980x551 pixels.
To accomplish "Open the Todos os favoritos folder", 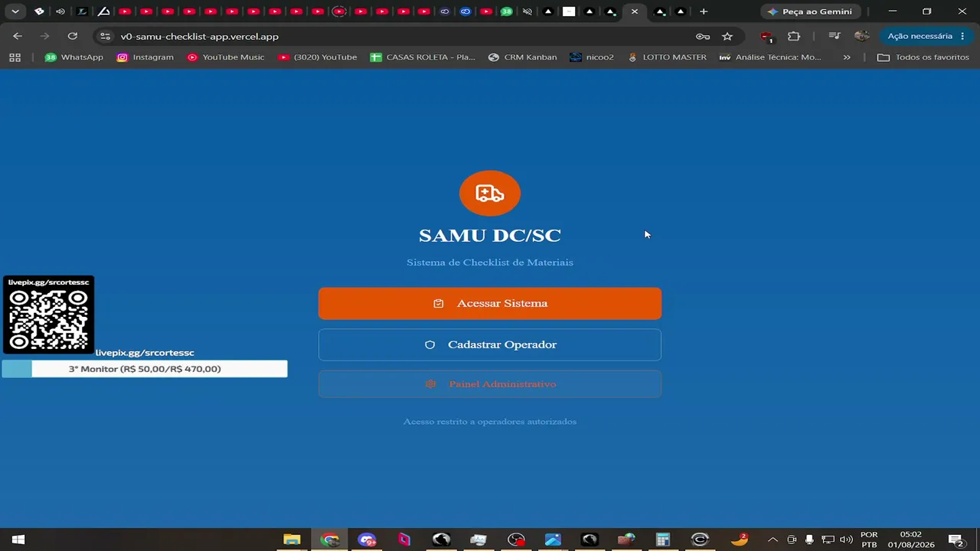I will 923,57.
